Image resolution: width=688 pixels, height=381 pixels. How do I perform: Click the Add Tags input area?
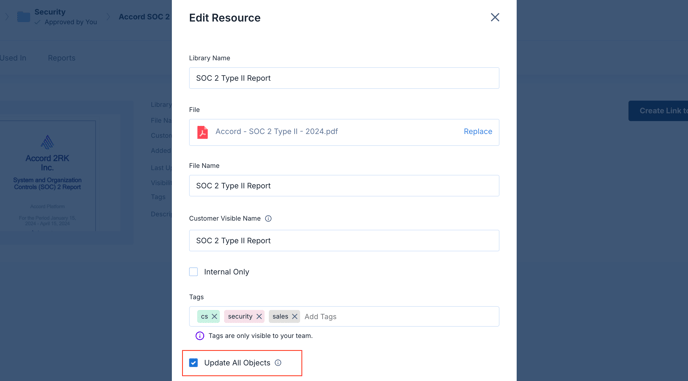pos(399,316)
